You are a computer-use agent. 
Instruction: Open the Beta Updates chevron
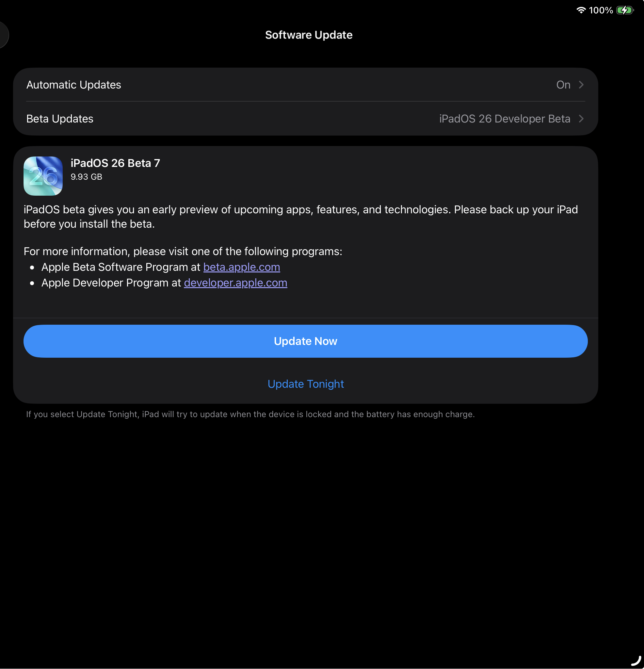coord(581,119)
